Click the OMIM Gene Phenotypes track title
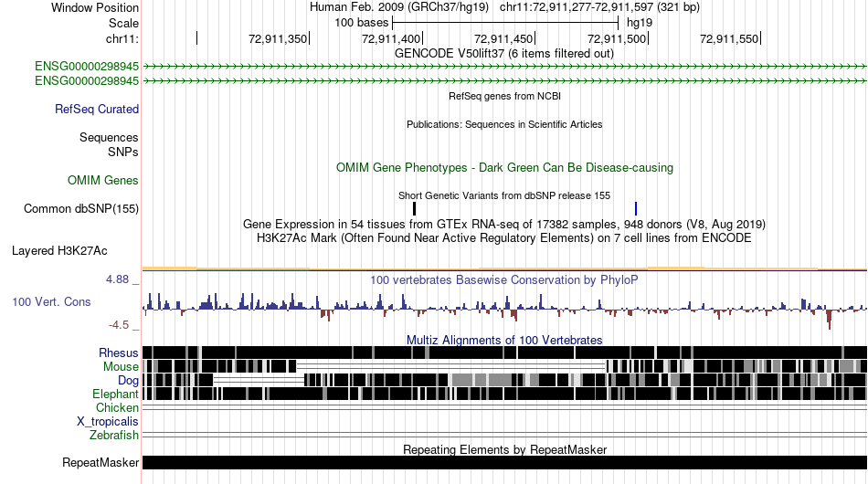Screen dimensions: 868x484 pos(504,168)
